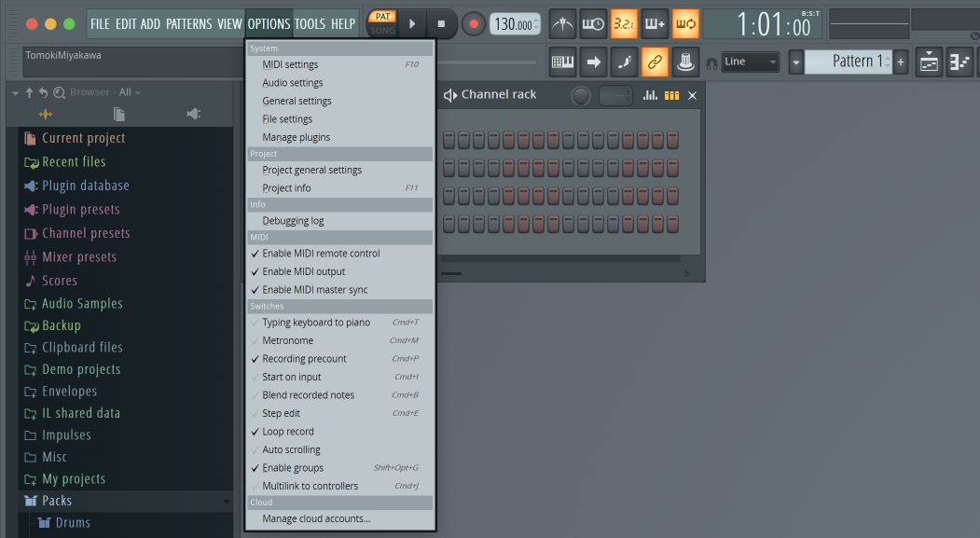Click the multilink to controllers knob icon
The width and height of the screenshot is (980, 538).
685,62
